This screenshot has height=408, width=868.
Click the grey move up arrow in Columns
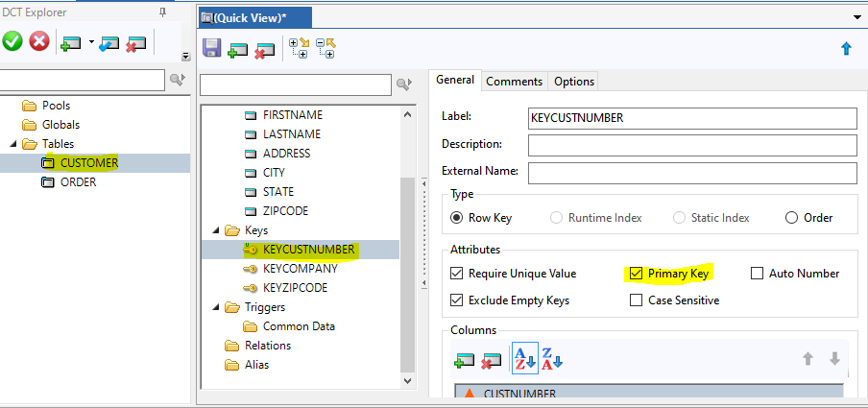tap(808, 359)
